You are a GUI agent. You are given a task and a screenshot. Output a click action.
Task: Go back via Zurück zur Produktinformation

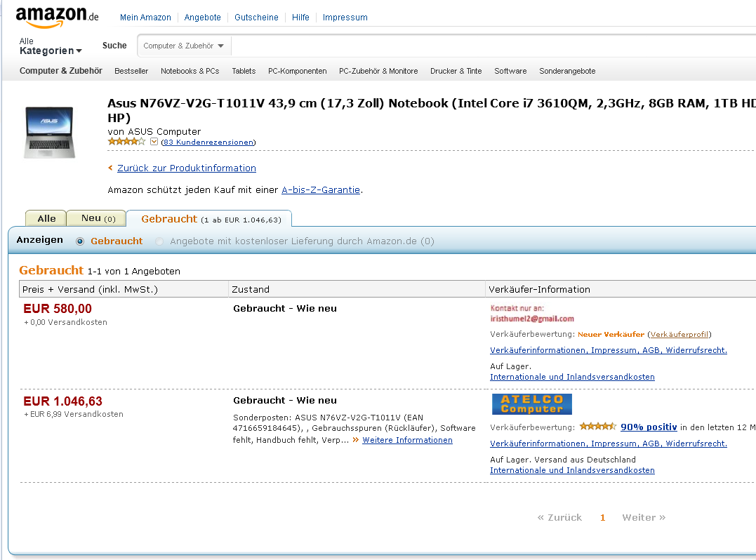coord(187,168)
